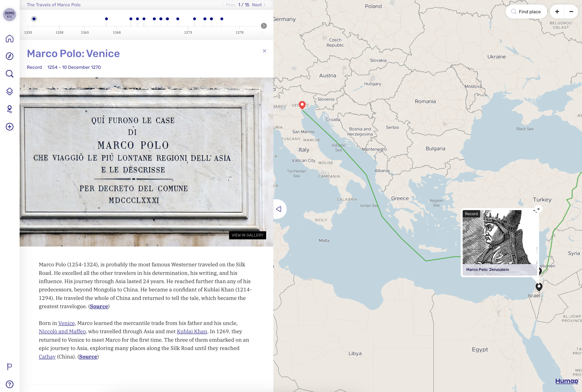Screen dimensions: 582x392
Task: Select the compass Explore tool in sidebar
Action: pos(9,56)
